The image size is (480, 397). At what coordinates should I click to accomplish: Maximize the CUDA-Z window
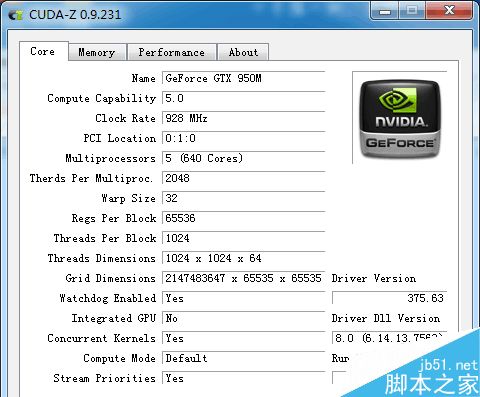412,11
